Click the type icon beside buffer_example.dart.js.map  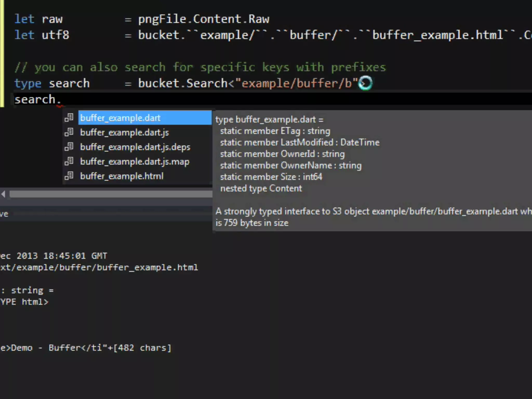(x=69, y=161)
